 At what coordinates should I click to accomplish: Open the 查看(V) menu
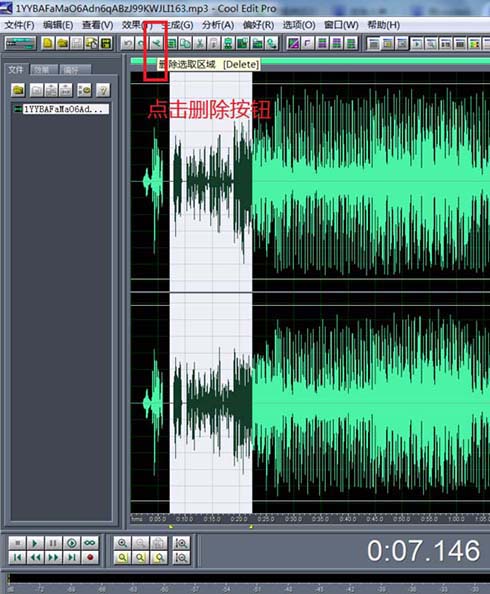pyautogui.click(x=98, y=25)
